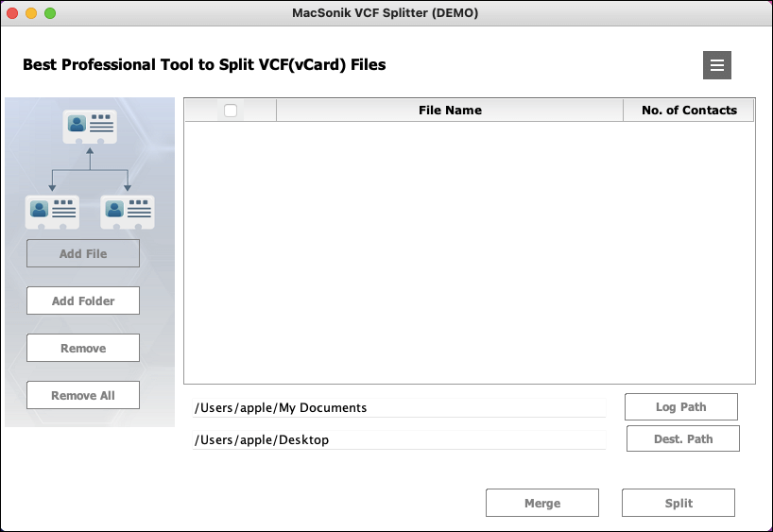Open the Log Path chooser
Viewport: 773px width, 532px height.
[680, 406]
